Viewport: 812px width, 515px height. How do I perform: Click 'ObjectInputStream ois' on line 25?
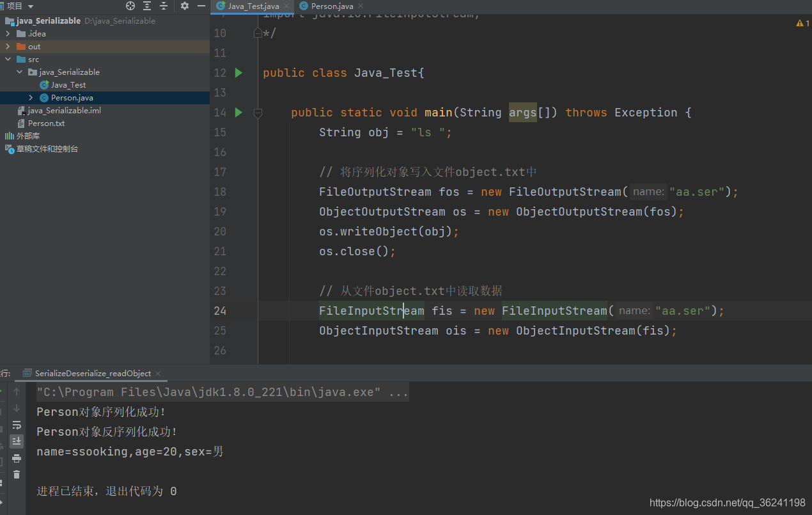[x=393, y=331]
